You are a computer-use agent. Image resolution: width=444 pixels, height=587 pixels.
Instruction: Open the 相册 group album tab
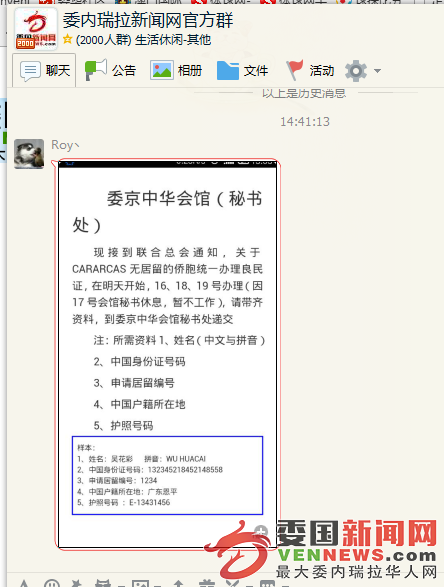coord(176,70)
